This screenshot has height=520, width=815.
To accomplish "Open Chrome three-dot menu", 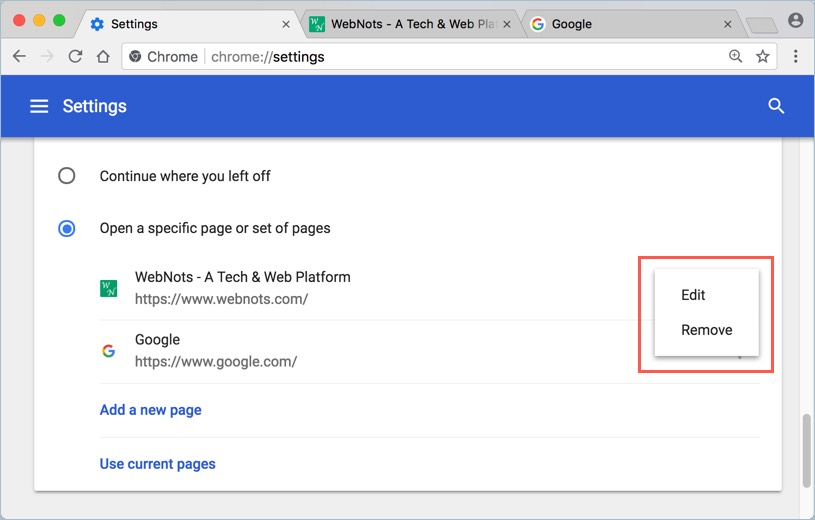I will pos(796,57).
